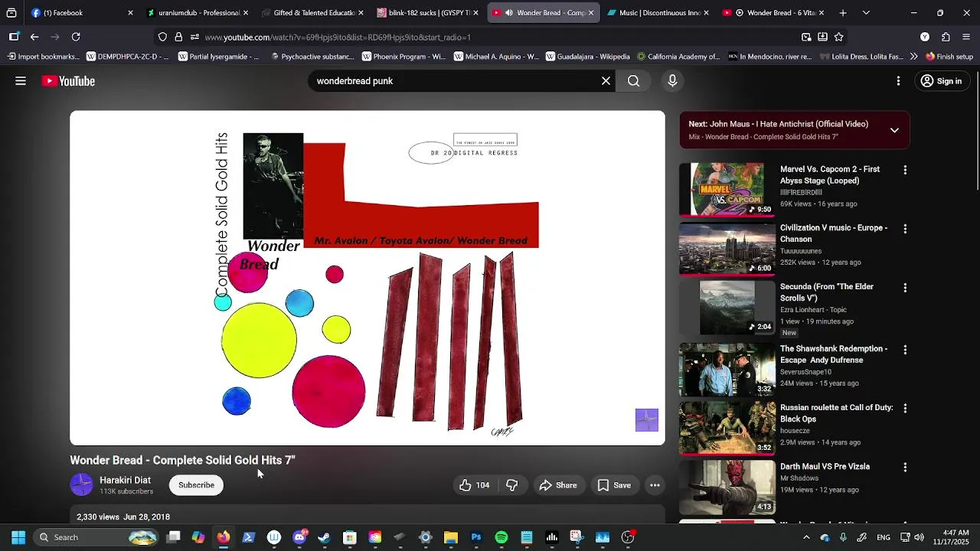Share the video
Viewport: 980px width, 551px height.
pyautogui.click(x=558, y=485)
